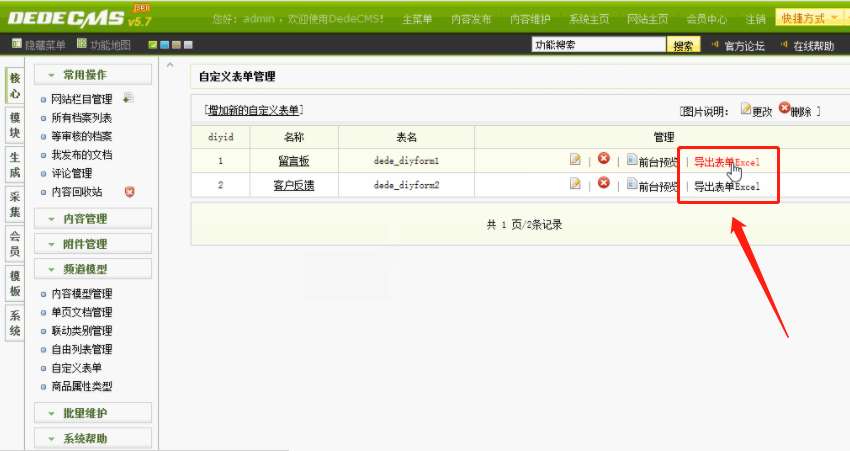Screen dimensions: 850x451
Task: Open 网站栏目管理 in sidebar
Action: pos(82,99)
